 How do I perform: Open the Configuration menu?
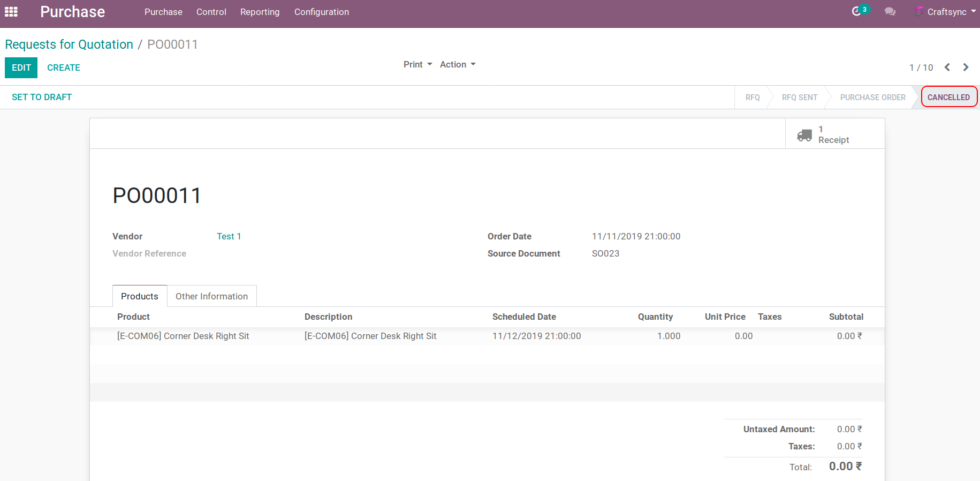tap(321, 12)
